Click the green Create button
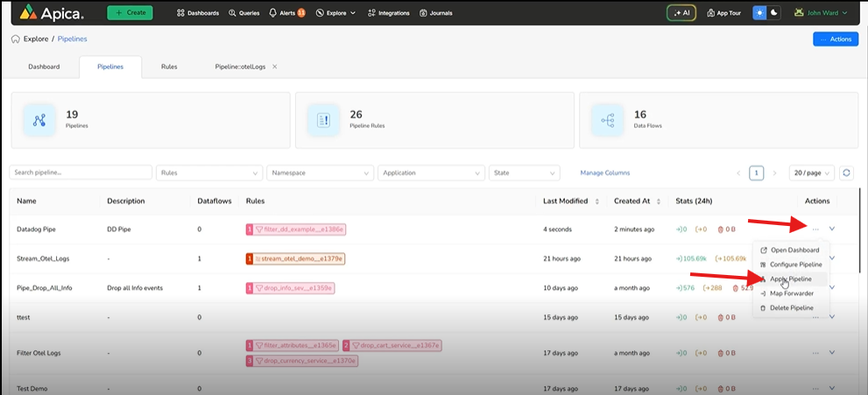Viewport: 868px width, 395px height. (130, 13)
